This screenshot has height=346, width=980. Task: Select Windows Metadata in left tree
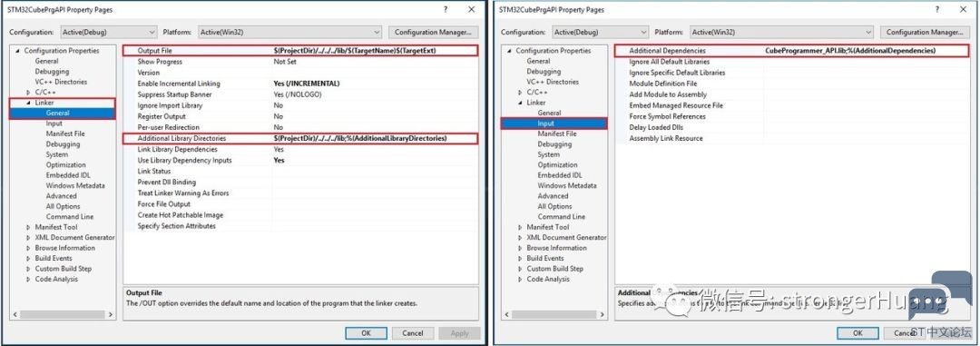(x=75, y=185)
